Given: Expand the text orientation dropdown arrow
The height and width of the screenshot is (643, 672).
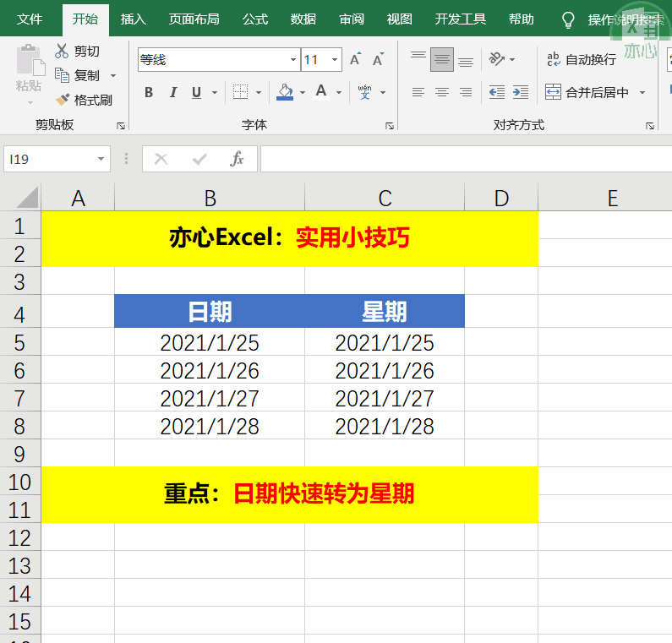Looking at the screenshot, I should click(x=512, y=59).
